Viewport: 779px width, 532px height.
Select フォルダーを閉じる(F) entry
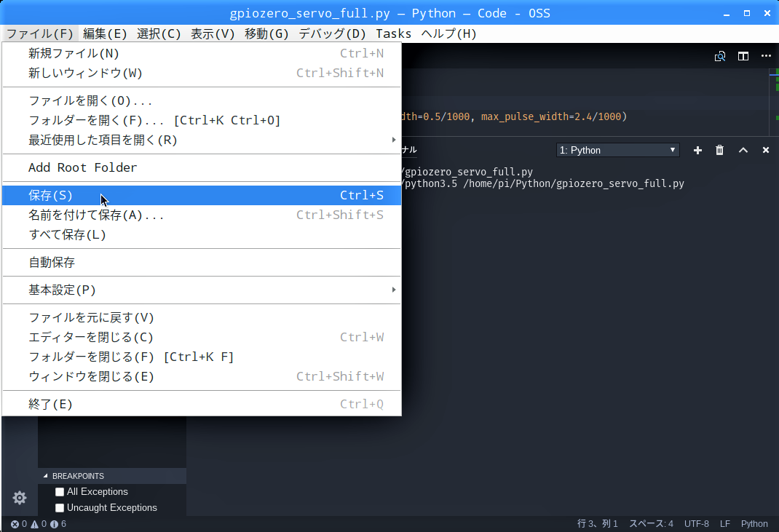201,357
